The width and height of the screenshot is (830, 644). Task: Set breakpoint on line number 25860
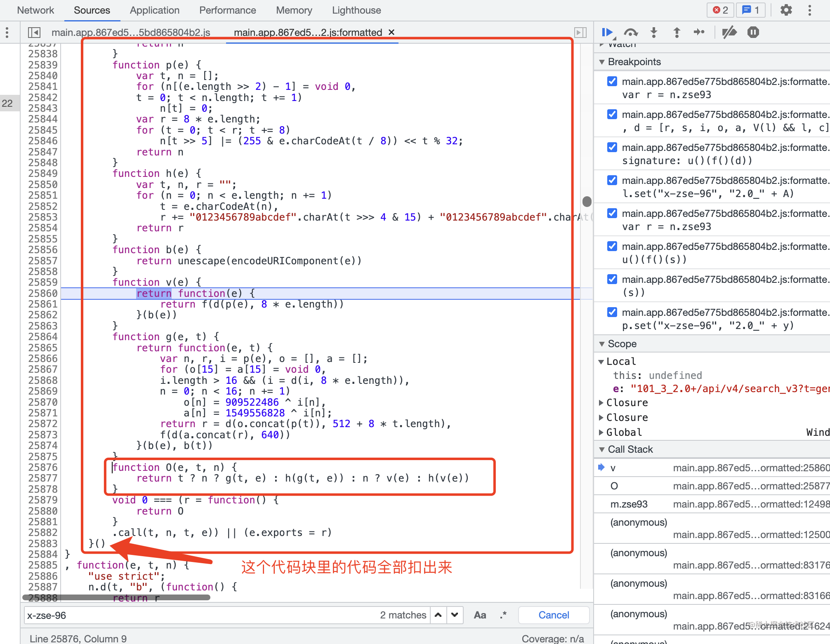[x=42, y=293]
